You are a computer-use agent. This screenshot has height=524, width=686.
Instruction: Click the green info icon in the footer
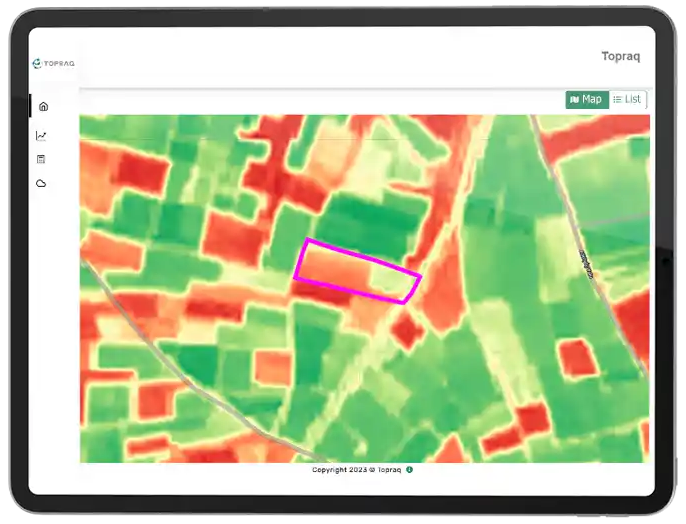pos(410,469)
